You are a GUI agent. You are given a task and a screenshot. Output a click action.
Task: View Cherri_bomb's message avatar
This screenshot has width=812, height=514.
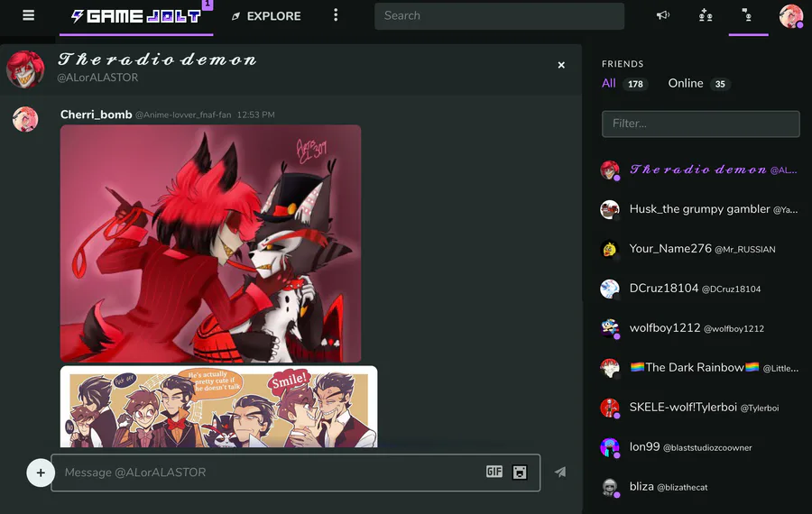click(x=25, y=119)
